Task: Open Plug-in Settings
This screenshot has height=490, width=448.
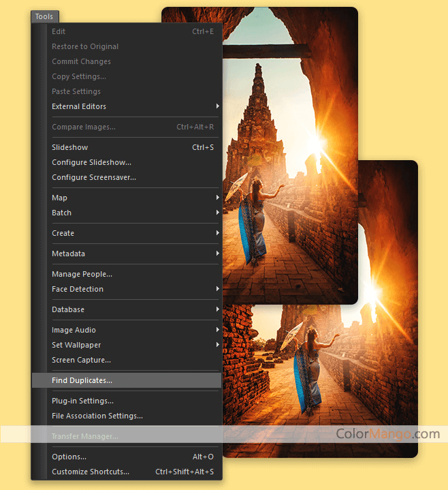Action: pyautogui.click(x=82, y=401)
